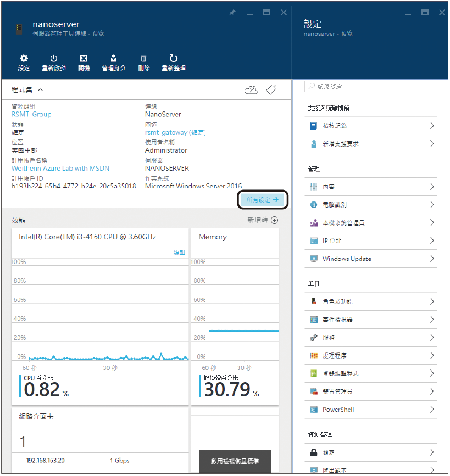Click the 角色及功能 icon

[x=314, y=301]
